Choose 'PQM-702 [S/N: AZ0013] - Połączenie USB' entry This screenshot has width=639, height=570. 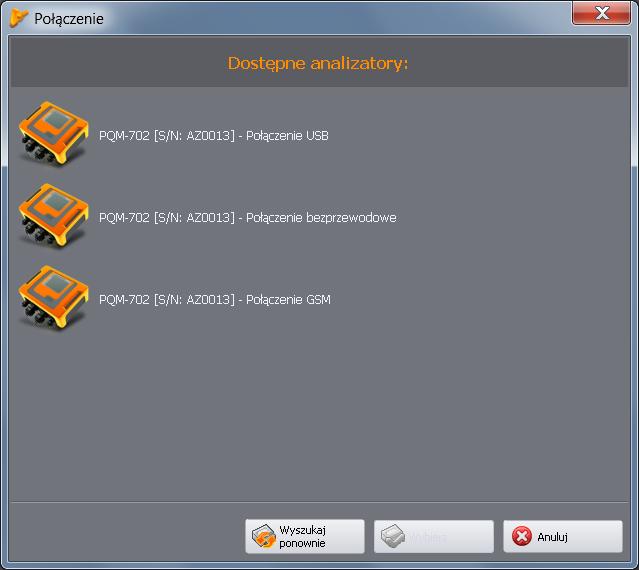click(214, 136)
